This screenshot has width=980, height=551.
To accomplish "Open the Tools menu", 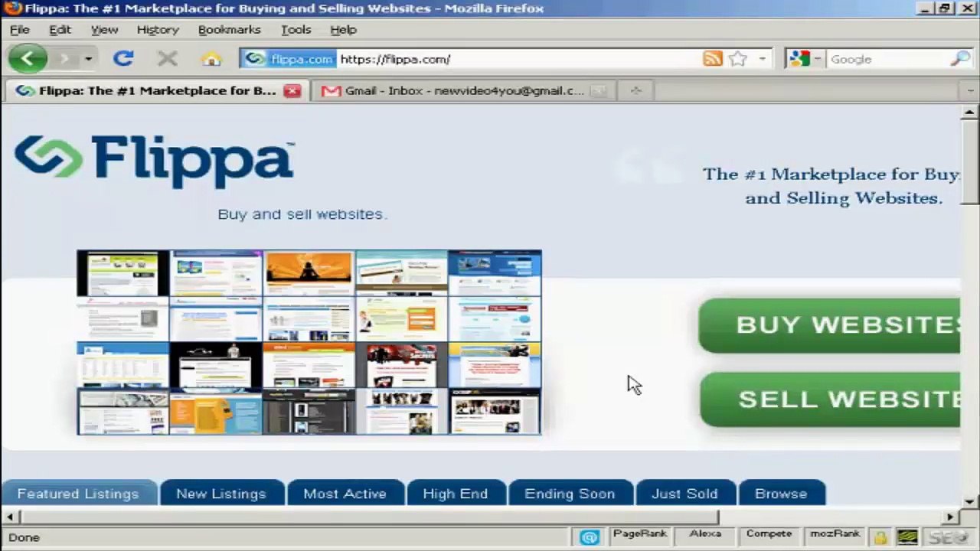I will pyautogui.click(x=296, y=29).
